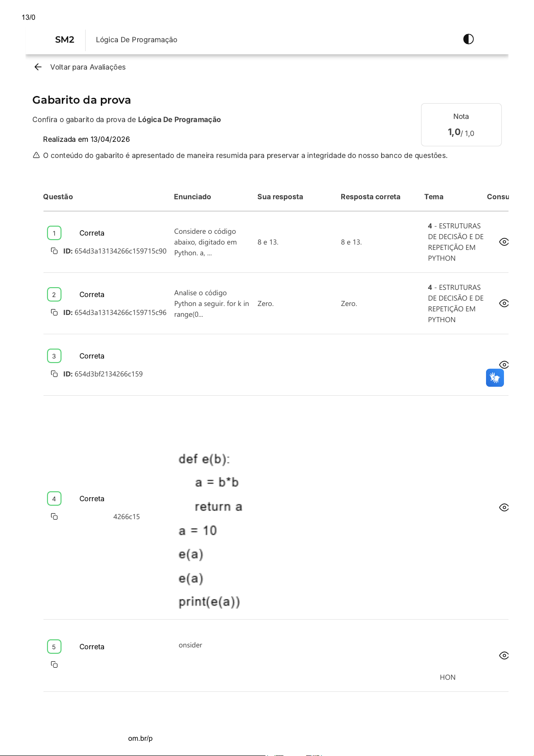View details of question 2 via eye icon
This screenshot has height=756, width=534.
(504, 303)
